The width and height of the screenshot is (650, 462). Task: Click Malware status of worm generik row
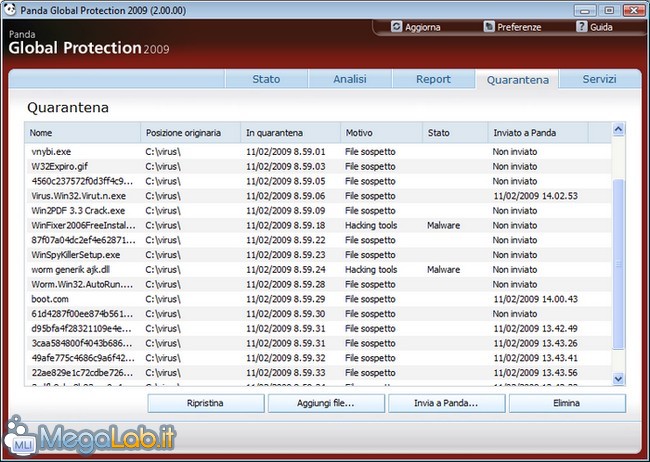click(x=444, y=270)
